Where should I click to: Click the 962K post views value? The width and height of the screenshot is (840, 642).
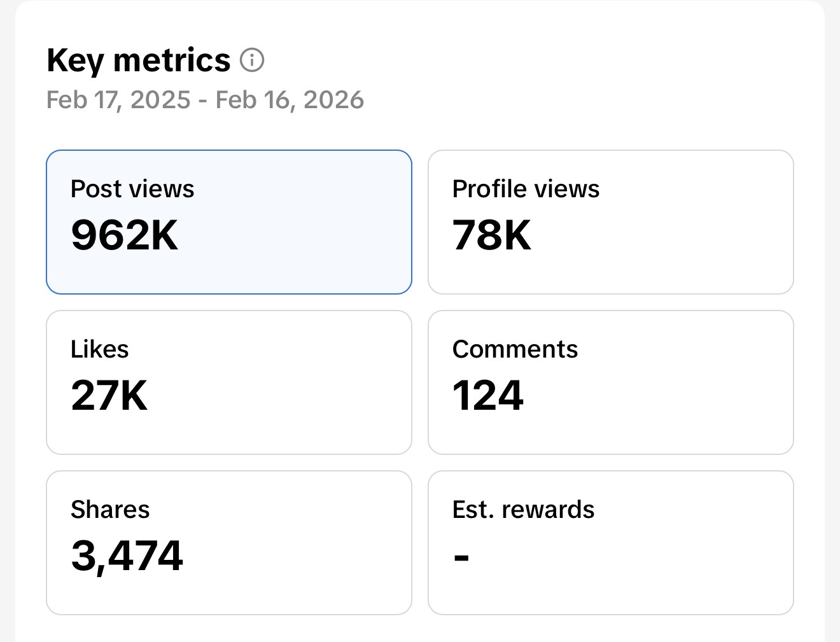point(125,236)
